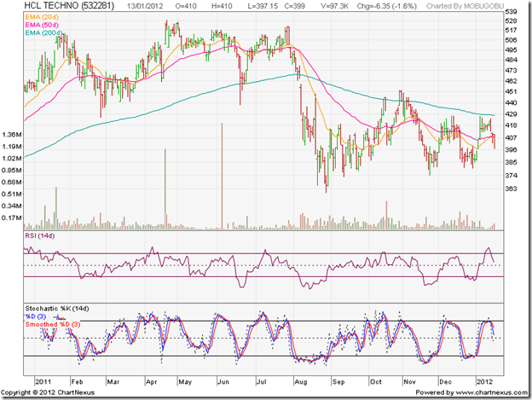Click the 0.17M volume axis label
Screen dimensions: 532x400
[12, 217]
